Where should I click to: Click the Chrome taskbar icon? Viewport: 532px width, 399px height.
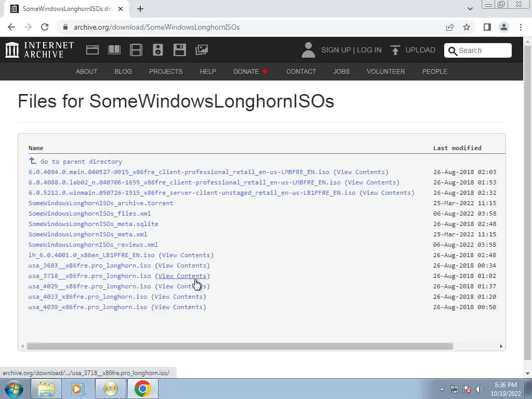(142, 389)
